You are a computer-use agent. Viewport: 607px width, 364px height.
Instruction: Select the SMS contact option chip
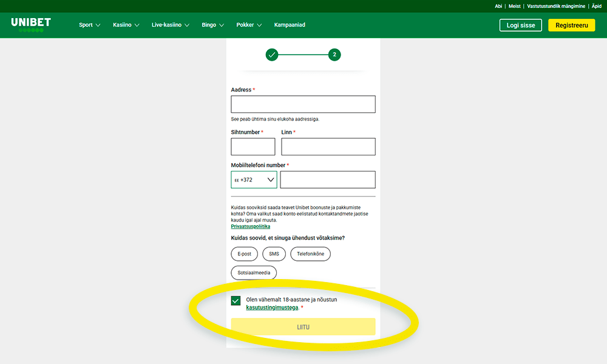[274, 254]
